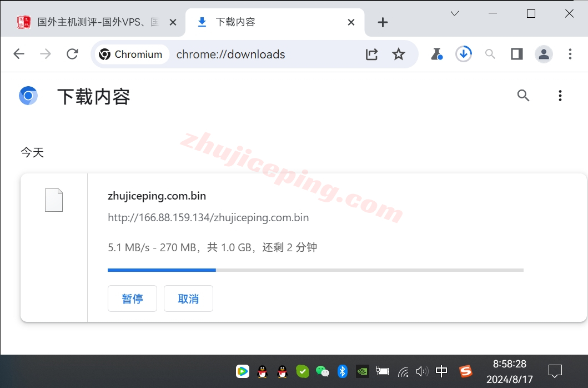Open the downloads toolbar indicator

tap(464, 54)
